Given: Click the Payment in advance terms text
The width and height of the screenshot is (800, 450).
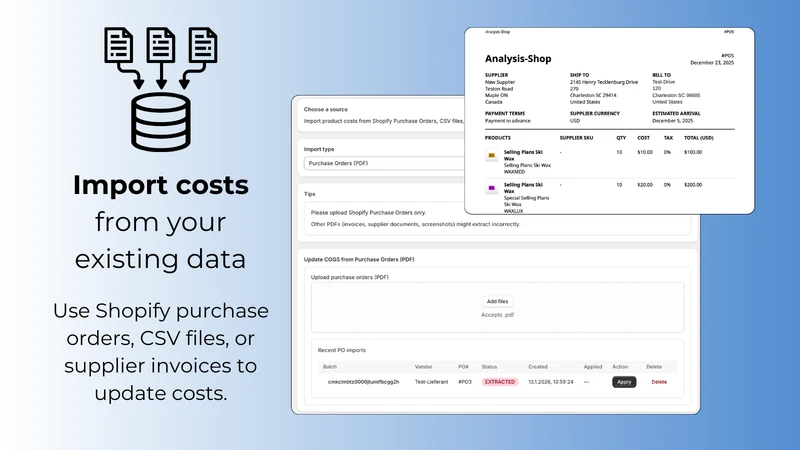Looking at the screenshot, I should coord(508,121).
